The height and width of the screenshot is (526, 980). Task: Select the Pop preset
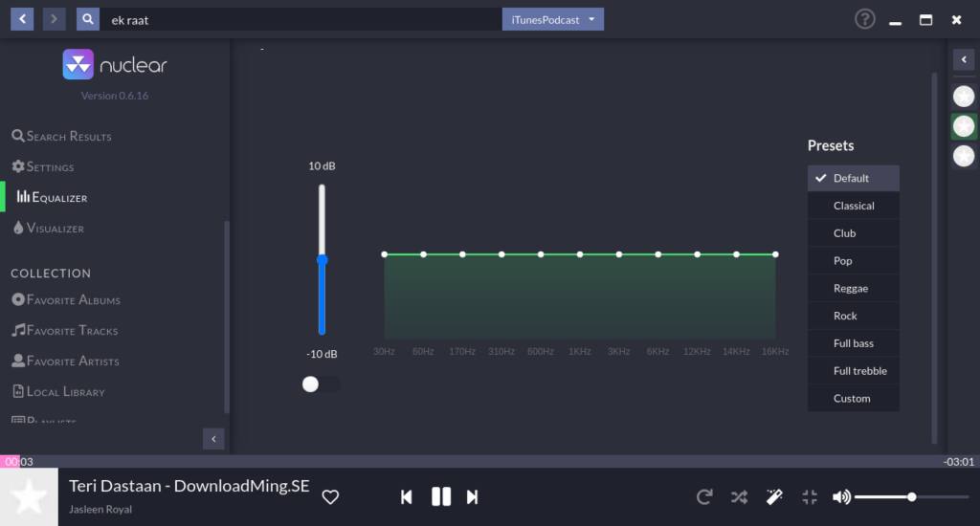(x=853, y=260)
